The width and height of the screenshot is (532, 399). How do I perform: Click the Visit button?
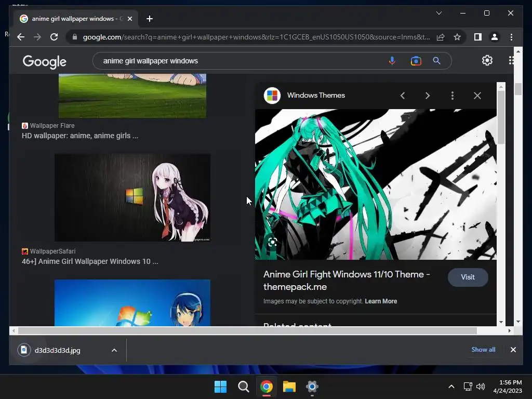(468, 277)
